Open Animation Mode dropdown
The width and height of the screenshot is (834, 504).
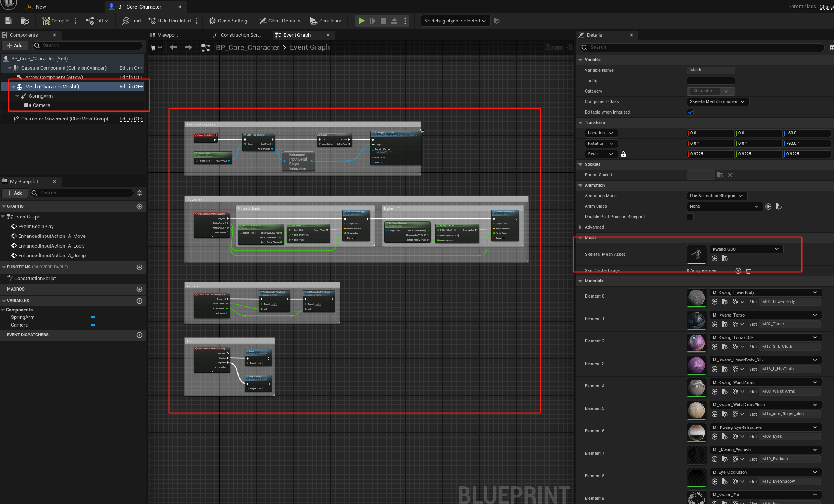click(x=716, y=196)
